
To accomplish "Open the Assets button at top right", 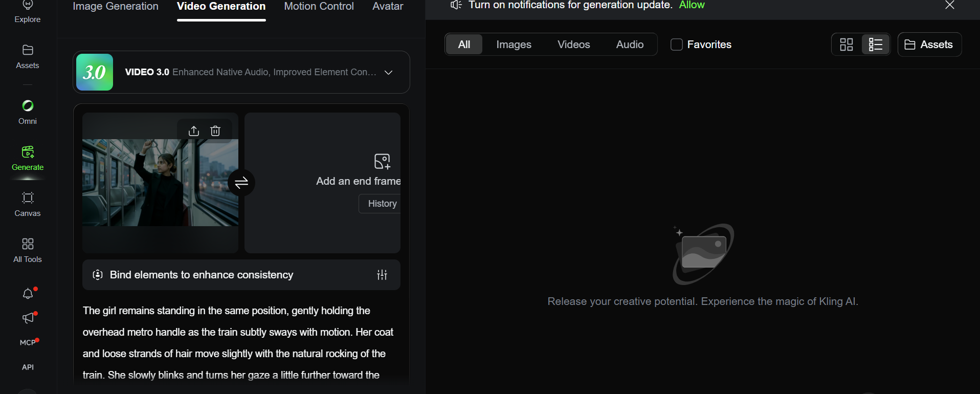I will point(929,45).
